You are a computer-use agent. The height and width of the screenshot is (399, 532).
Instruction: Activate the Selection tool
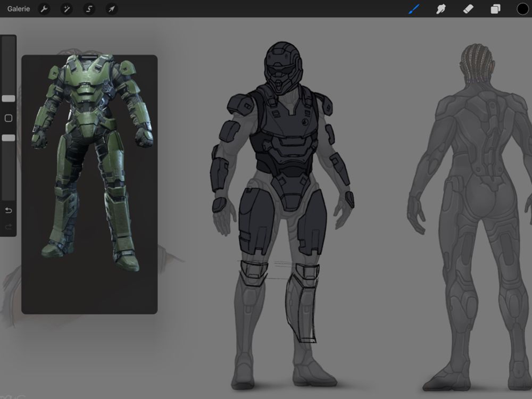click(x=89, y=9)
